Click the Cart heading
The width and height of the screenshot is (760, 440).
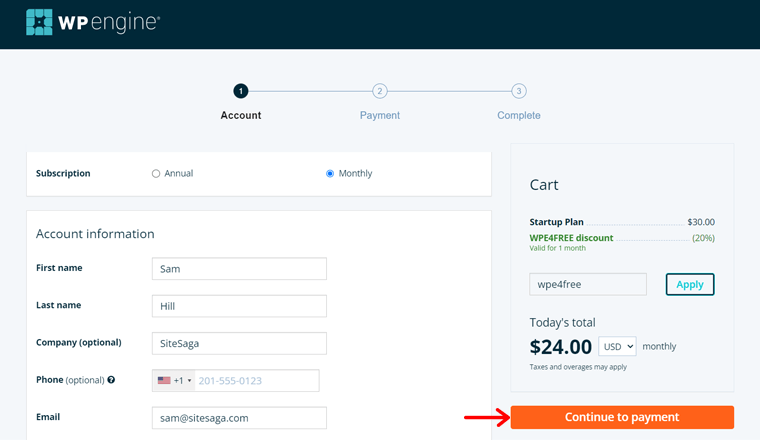(x=544, y=185)
